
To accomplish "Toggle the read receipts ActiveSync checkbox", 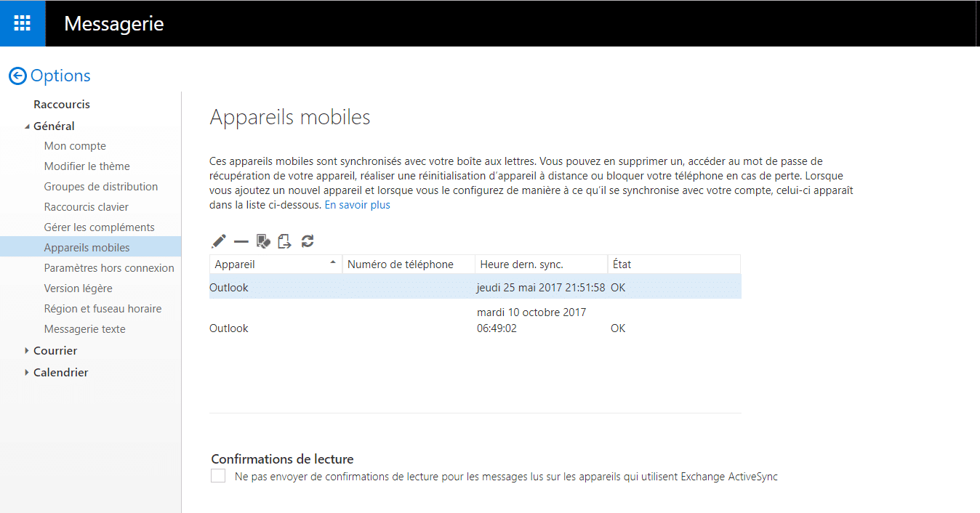I will coord(218,476).
